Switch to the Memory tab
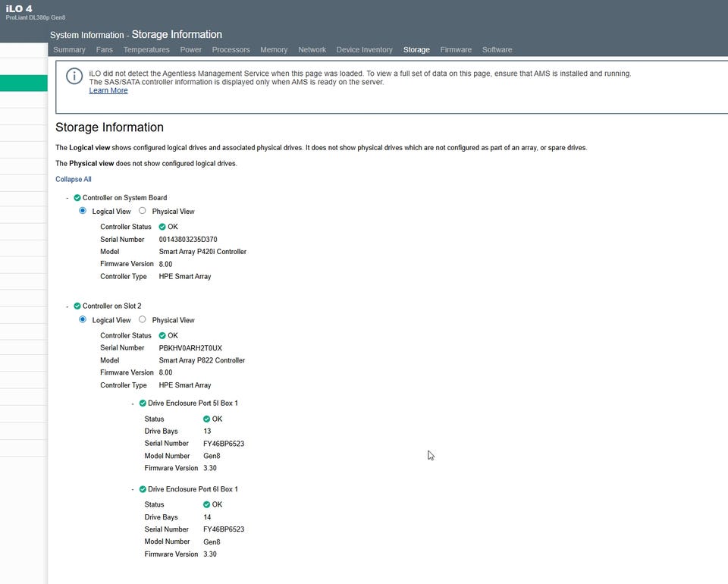The width and height of the screenshot is (728, 584). tap(274, 49)
